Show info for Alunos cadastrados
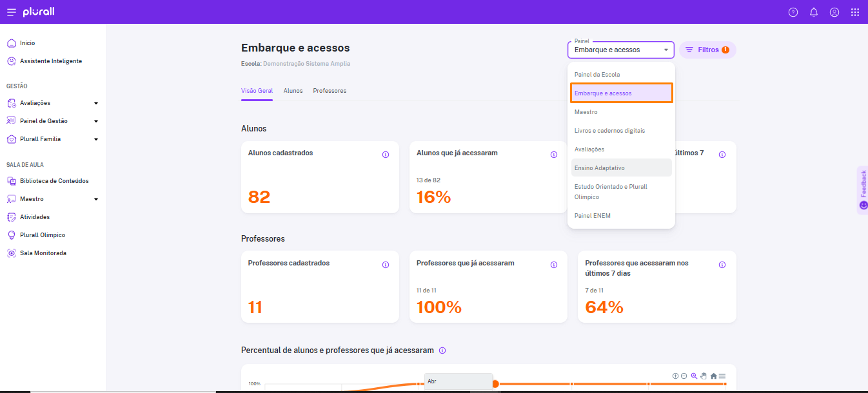The height and width of the screenshot is (393, 868). point(386,155)
